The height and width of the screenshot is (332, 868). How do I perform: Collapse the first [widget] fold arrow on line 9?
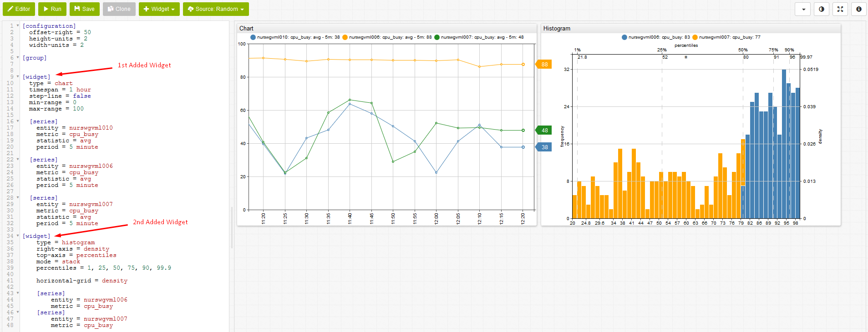[x=18, y=77]
